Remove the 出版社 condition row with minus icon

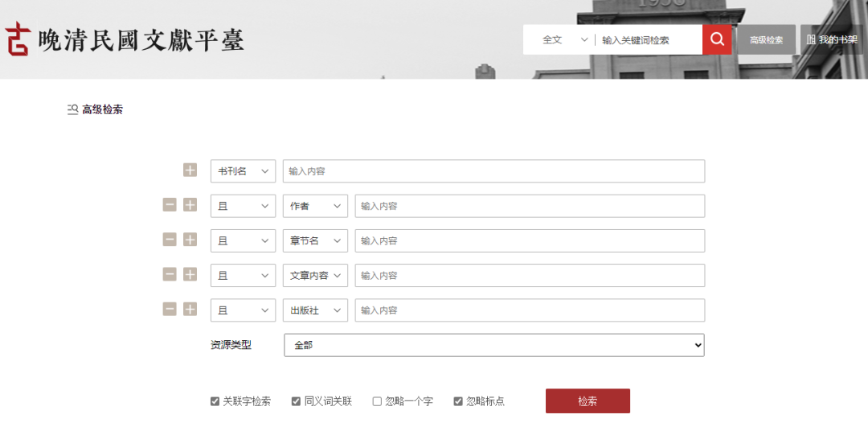(170, 310)
